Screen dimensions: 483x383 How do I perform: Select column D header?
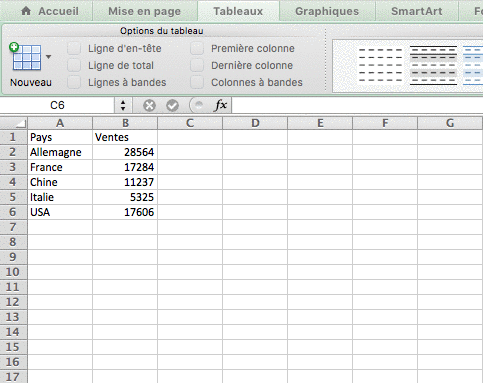coord(255,123)
